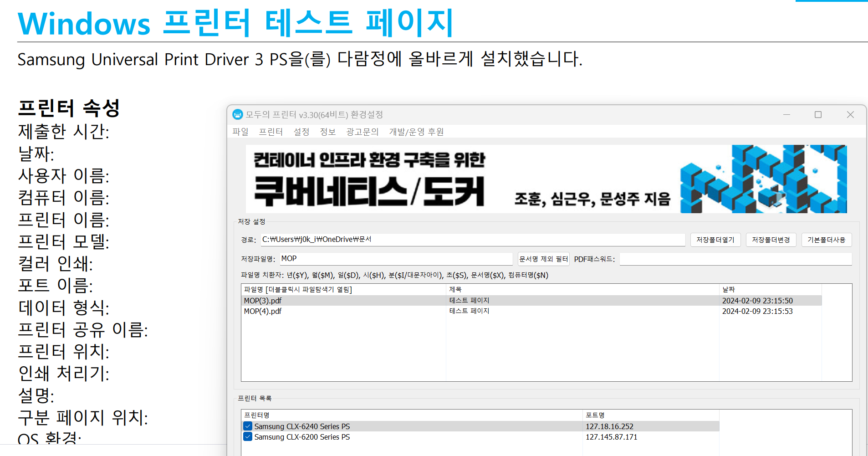Select the MOP(4).pdf file row
This screenshot has height=456, width=868.
click(x=531, y=311)
